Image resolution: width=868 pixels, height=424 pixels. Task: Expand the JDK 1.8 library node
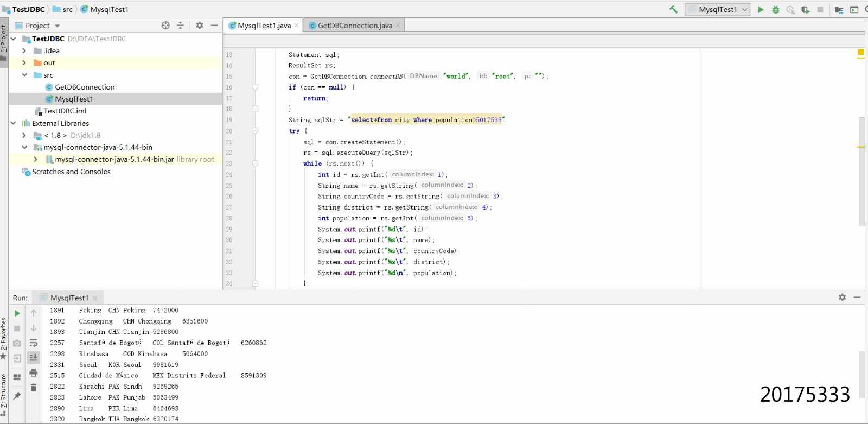pyautogui.click(x=24, y=135)
